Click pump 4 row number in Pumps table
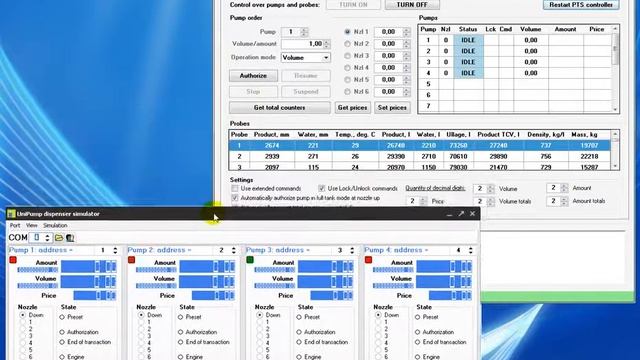The height and width of the screenshot is (360, 640). point(428,73)
